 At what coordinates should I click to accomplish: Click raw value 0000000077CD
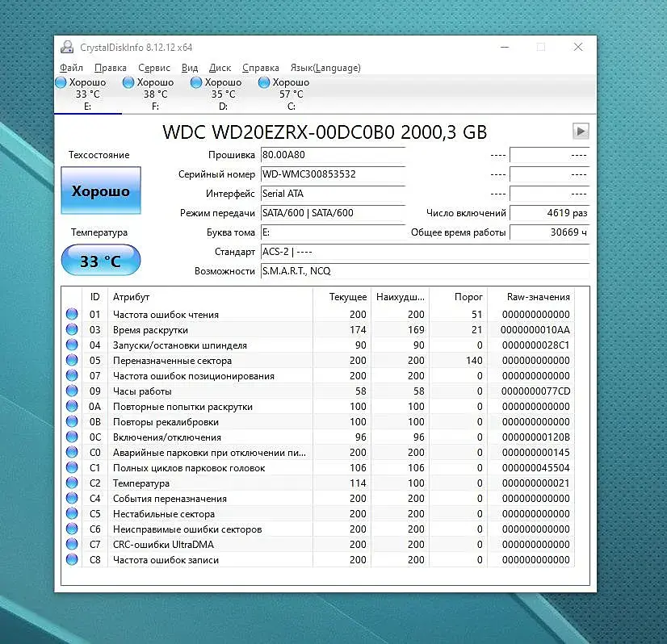pos(535,391)
